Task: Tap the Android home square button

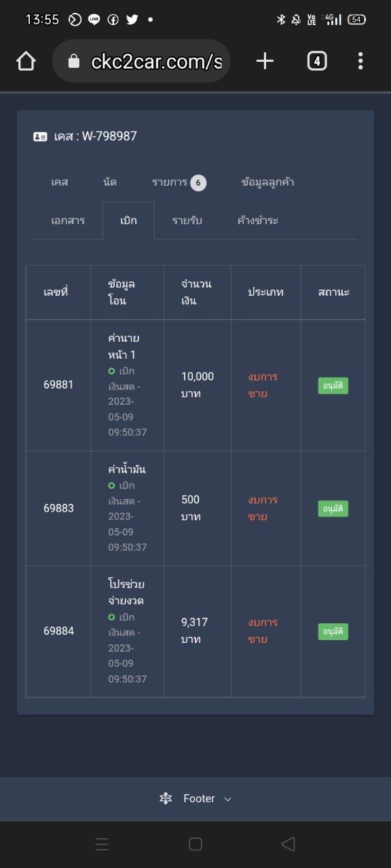Action: click(195, 844)
